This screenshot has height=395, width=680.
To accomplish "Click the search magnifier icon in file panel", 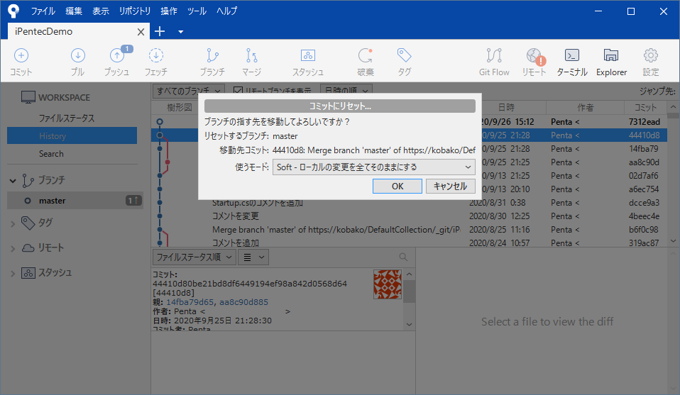I will pos(403,257).
